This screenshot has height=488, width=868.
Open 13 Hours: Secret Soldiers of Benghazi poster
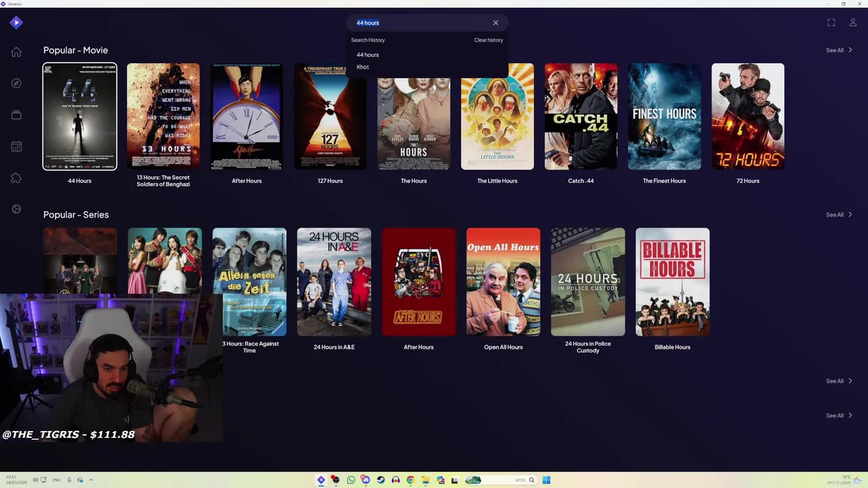(x=163, y=117)
